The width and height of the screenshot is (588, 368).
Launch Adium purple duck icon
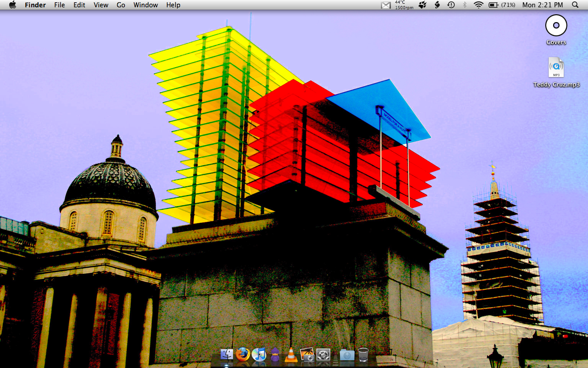275,354
